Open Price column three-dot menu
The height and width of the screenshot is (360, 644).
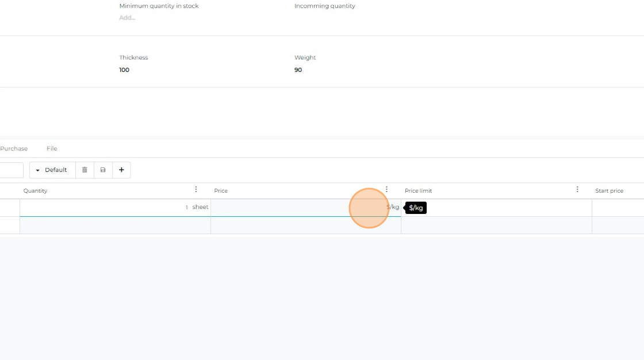tap(386, 190)
